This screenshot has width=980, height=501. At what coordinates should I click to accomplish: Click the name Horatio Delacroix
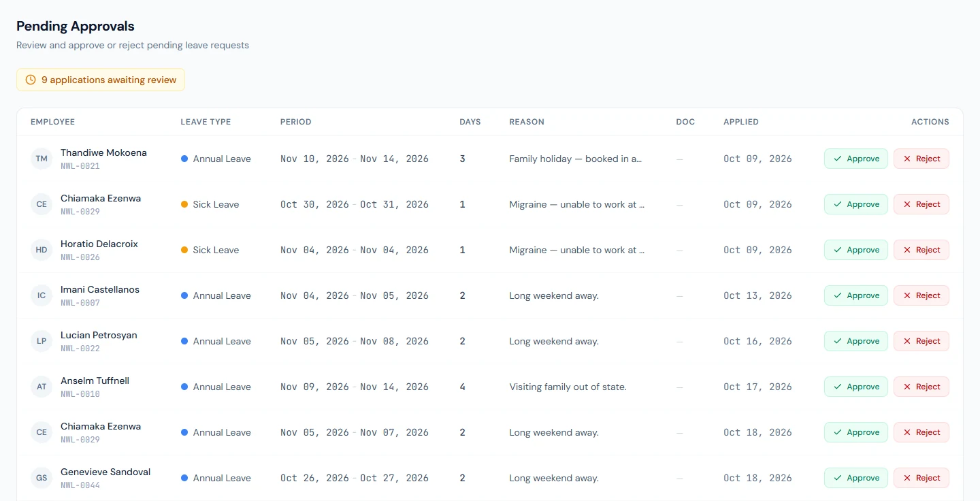(99, 244)
